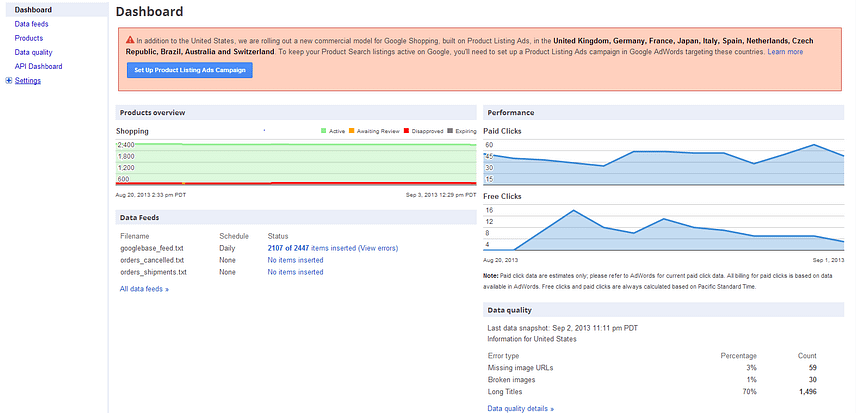856x413 pixels.
Task: Click the orange Awaiting Review legend swatch
Action: click(x=352, y=131)
